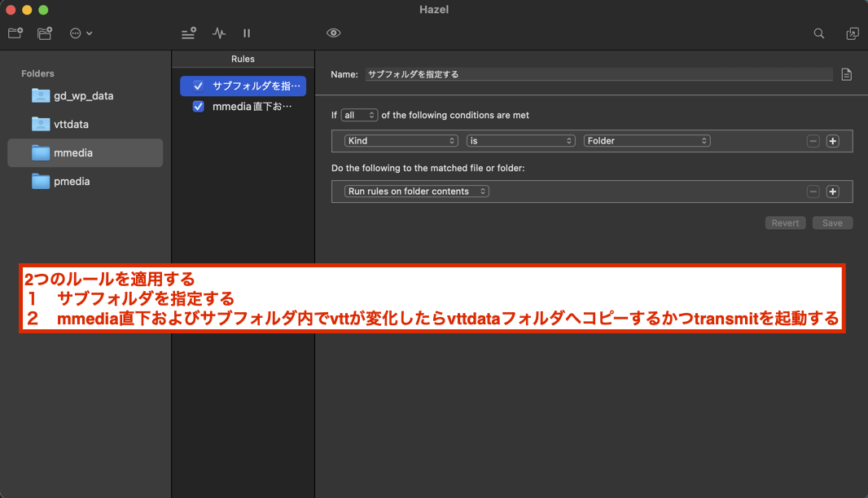
Task: Open the 'all' conditions match dropdown
Action: pyautogui.click(x=359, y=115)
